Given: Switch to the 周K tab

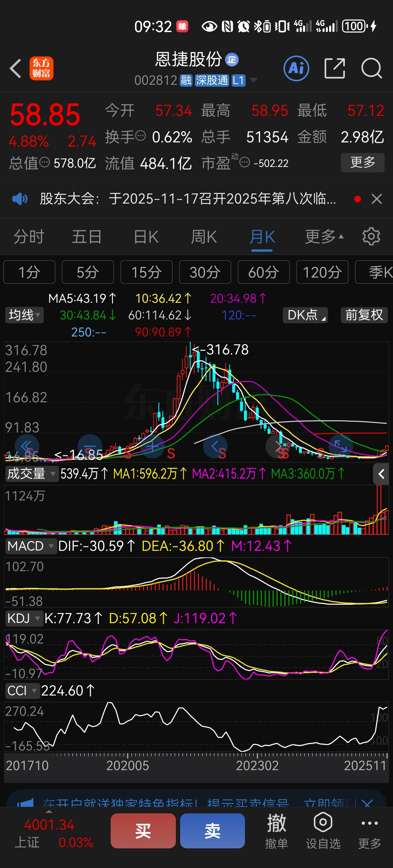Looking at the screenshot, I should click(204, 237).
